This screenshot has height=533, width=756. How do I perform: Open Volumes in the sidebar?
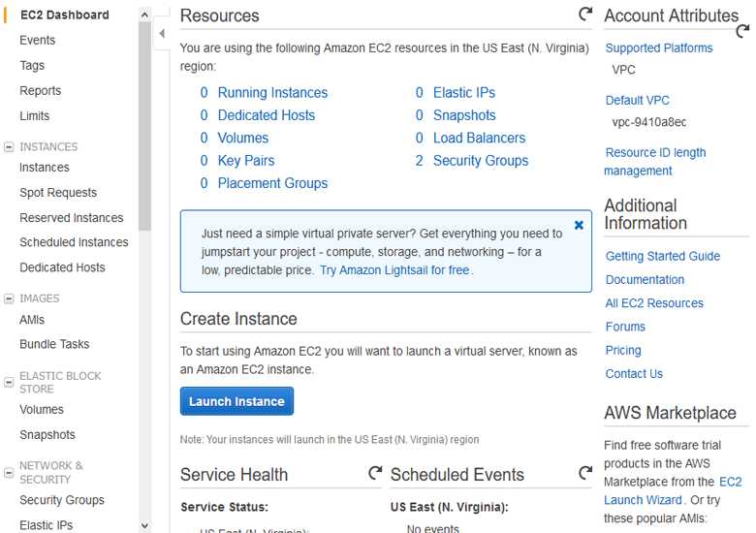[x=42, y=410]
